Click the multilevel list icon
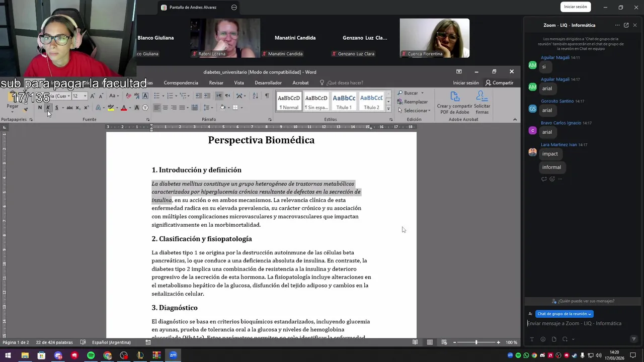 click(183, 96)
